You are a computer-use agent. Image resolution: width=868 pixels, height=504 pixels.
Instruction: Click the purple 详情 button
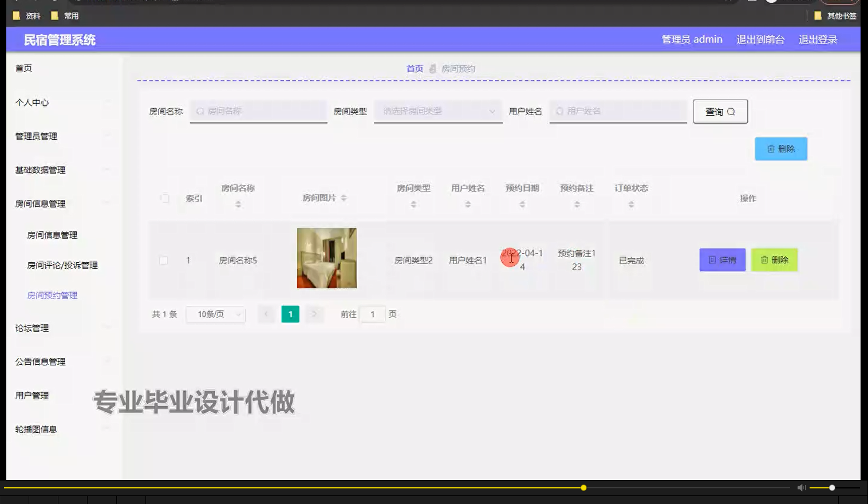(x=722, y=259)
